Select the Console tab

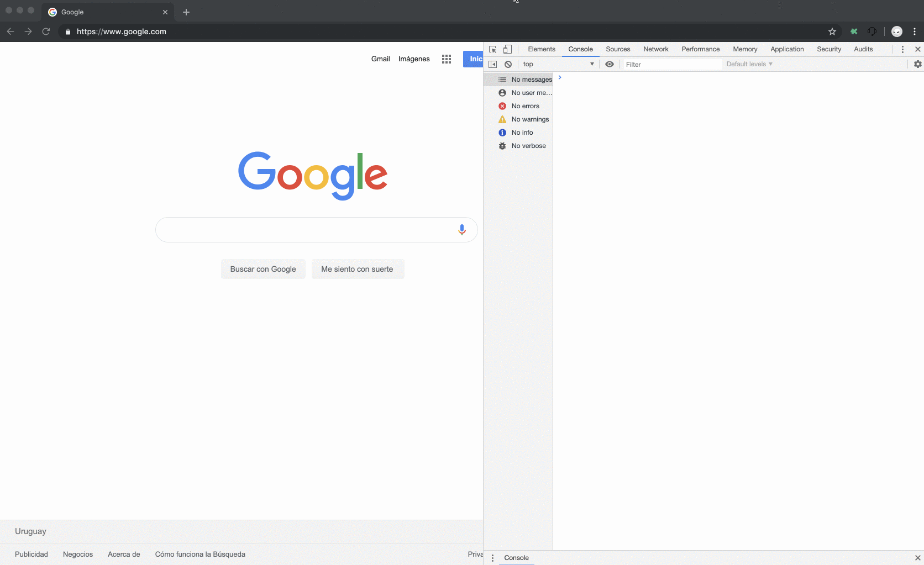pyautogui.click(x=580, y=49)
